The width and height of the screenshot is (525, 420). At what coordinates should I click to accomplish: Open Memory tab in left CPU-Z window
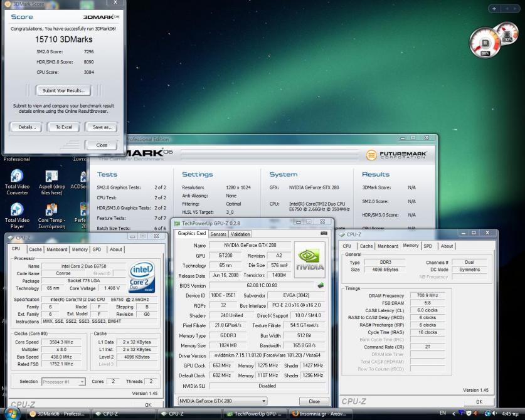point(80,249)
